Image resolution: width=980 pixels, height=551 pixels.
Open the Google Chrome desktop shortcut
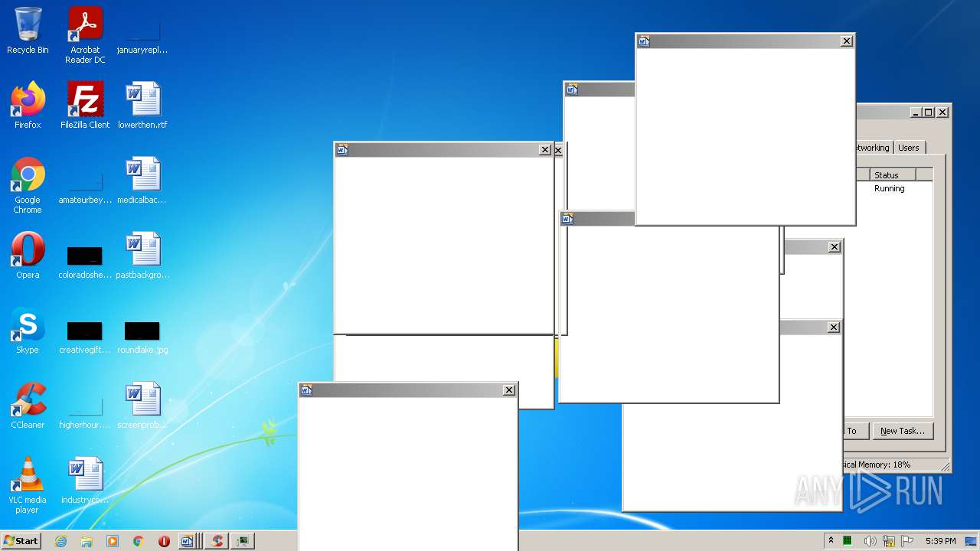28,185
